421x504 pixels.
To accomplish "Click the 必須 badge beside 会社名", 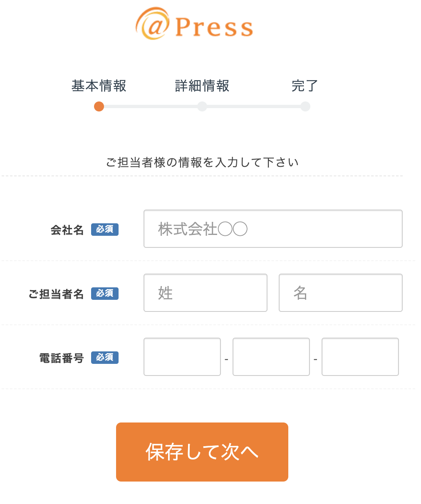I will (x=105, y=230).
